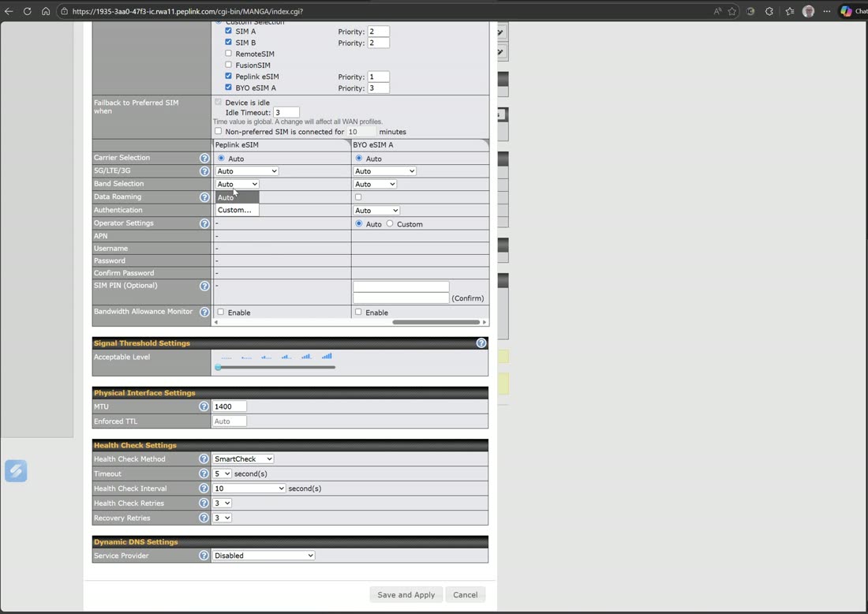Click the read aloud icon in address bar
The width and height of the screenshot is (868, 614).
(x=717, y=11)
